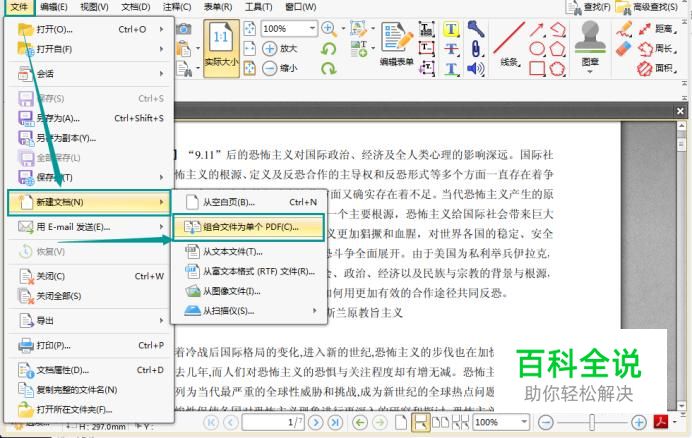Open the 表单(R) menu

click(x=218, y=7)
